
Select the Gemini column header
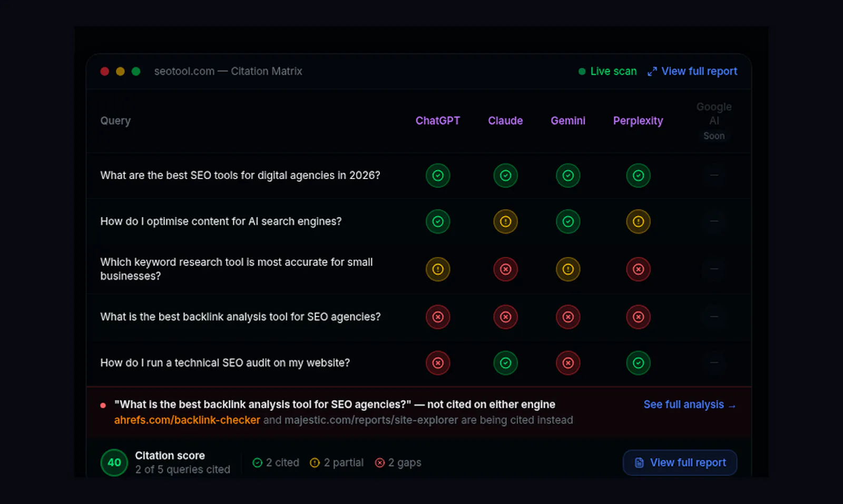click(x=568, y=121)
